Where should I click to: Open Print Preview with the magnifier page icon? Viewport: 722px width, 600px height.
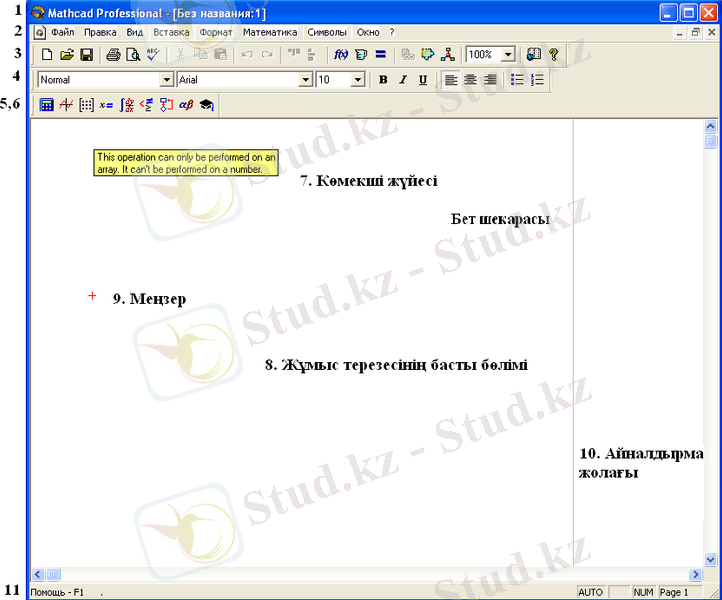133,55
